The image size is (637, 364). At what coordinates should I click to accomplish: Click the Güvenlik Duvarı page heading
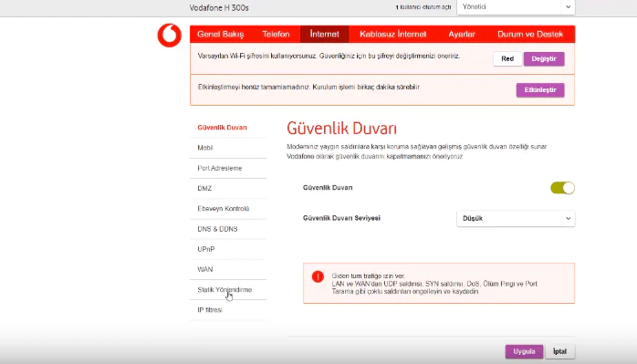(x=341, y=129)
